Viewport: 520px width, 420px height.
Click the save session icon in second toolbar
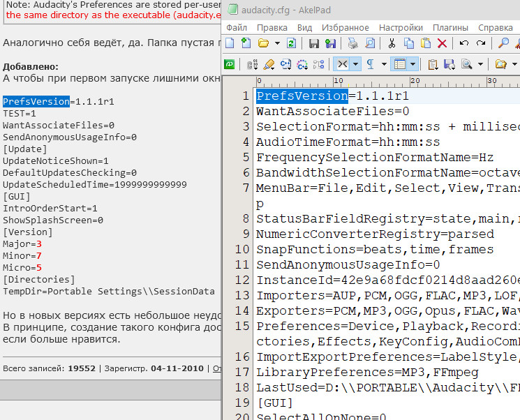click(x=450, y=64)
